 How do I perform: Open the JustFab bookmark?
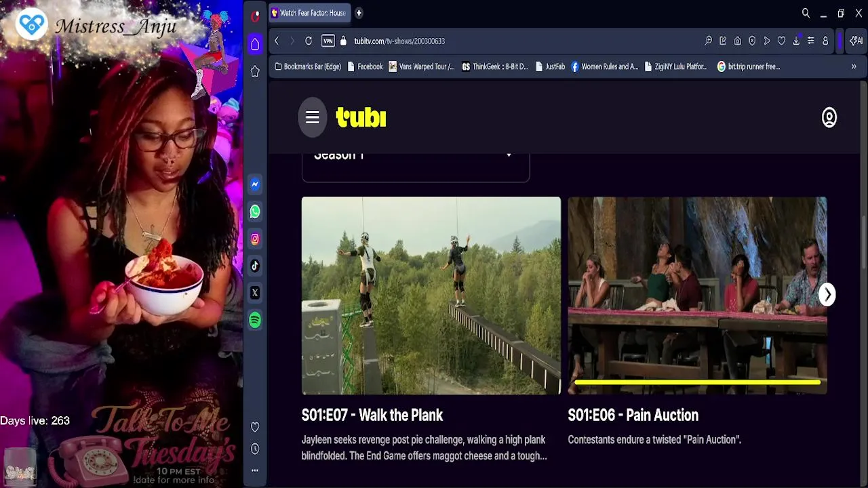click(x=550, y=66)
